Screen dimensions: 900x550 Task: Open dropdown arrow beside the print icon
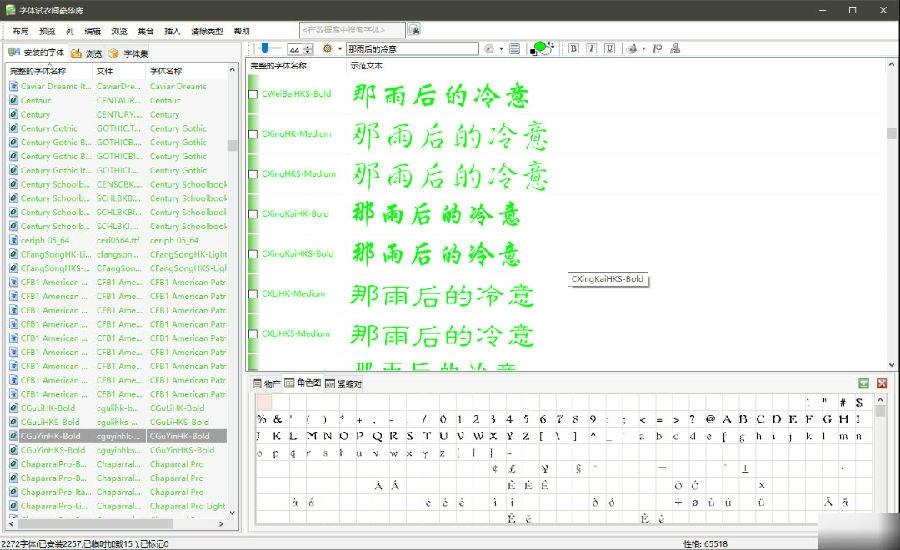pyautogui.click(x=643, y=49)
